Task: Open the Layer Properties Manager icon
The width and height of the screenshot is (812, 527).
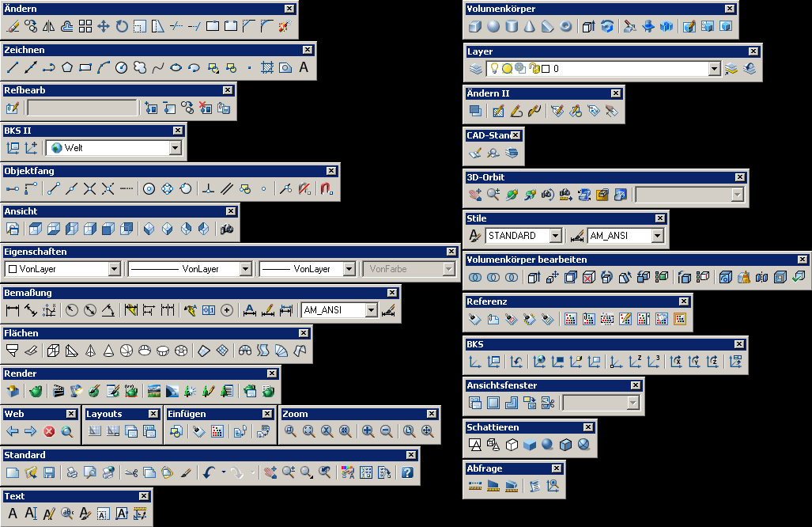Action: pyautogui.click(x=475, y=69)
